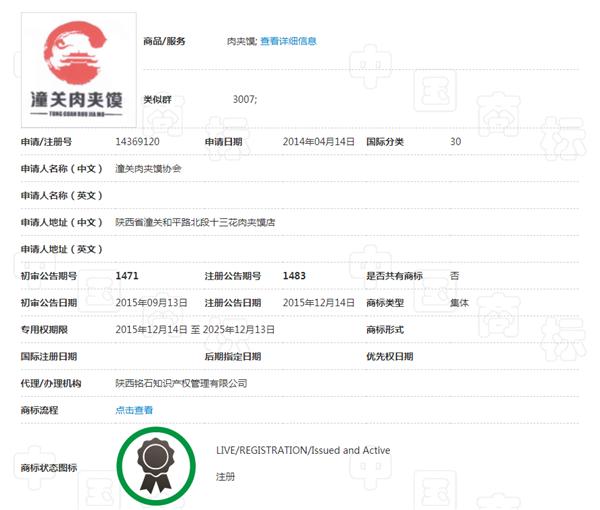Select trademark type value 集体
This screenshot has height=510, width=600.
tap(459, 303)
